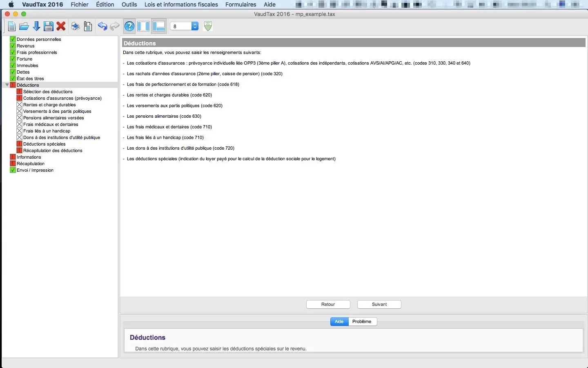Go to Frais professionnels section
Viewport: 588px width, 368px height.
[37, 52]
